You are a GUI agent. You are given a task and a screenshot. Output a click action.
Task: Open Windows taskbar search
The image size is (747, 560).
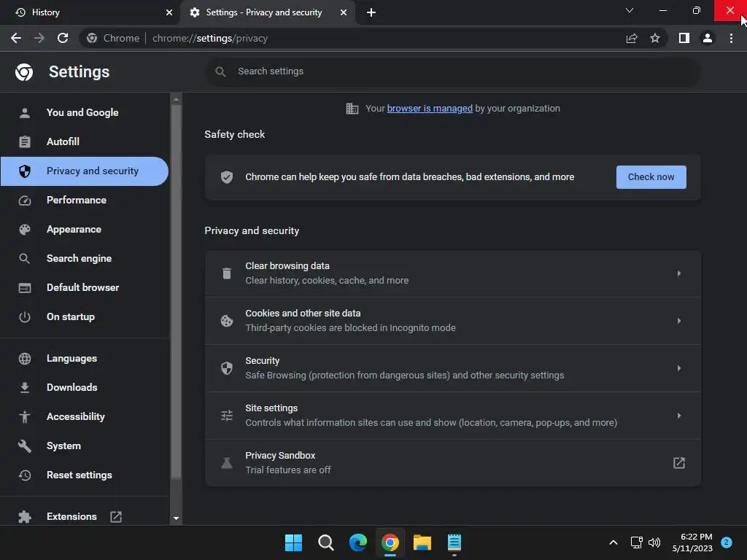tap(326, 542)
